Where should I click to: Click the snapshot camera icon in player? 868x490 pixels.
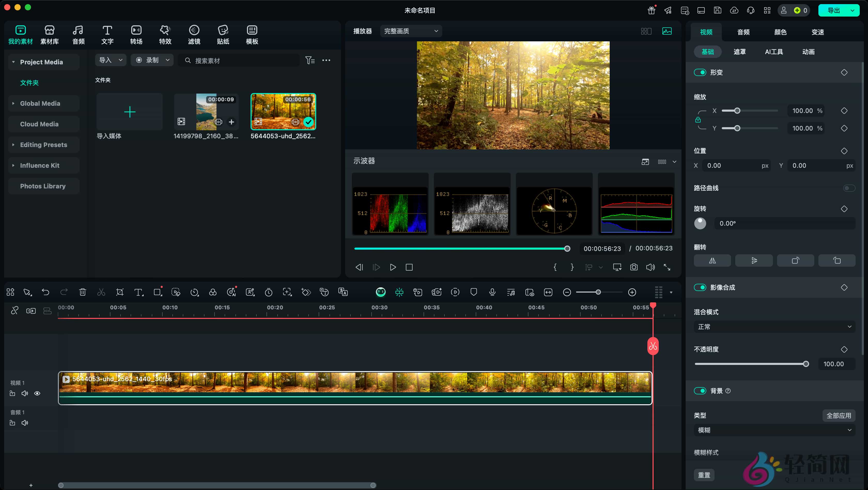pos(633,267)
